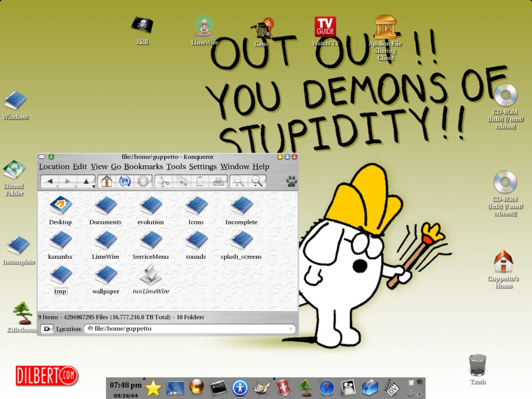The width and height of the screenshot is (532, 399).
Task: Click the window menu button in title bar
Action: pos(42,157)
